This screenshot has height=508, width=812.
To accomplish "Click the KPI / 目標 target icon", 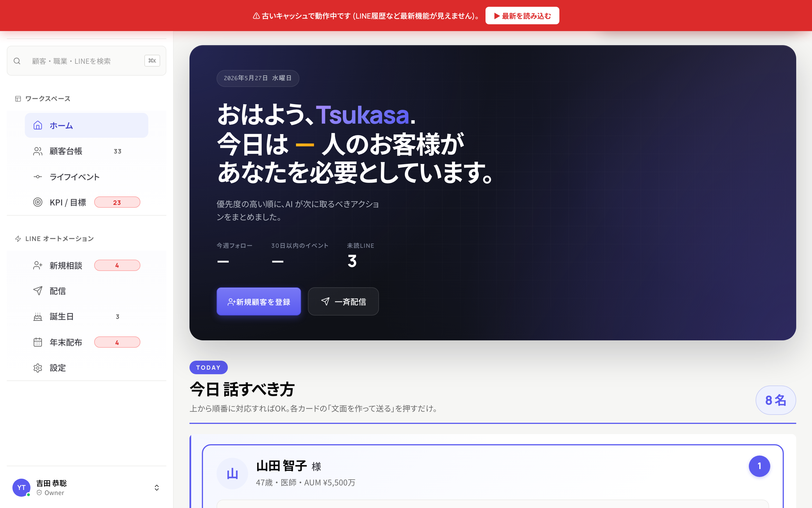I will [37, 202].
